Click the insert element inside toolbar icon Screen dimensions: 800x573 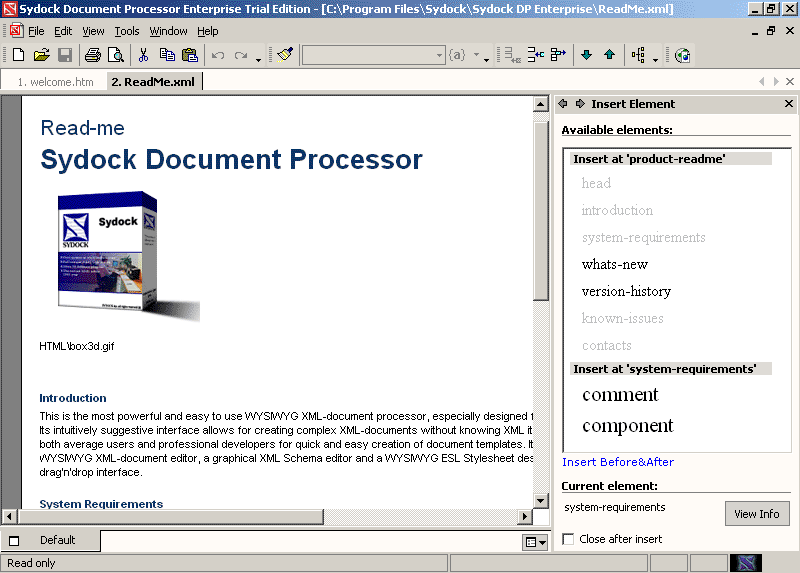point(535,55)
